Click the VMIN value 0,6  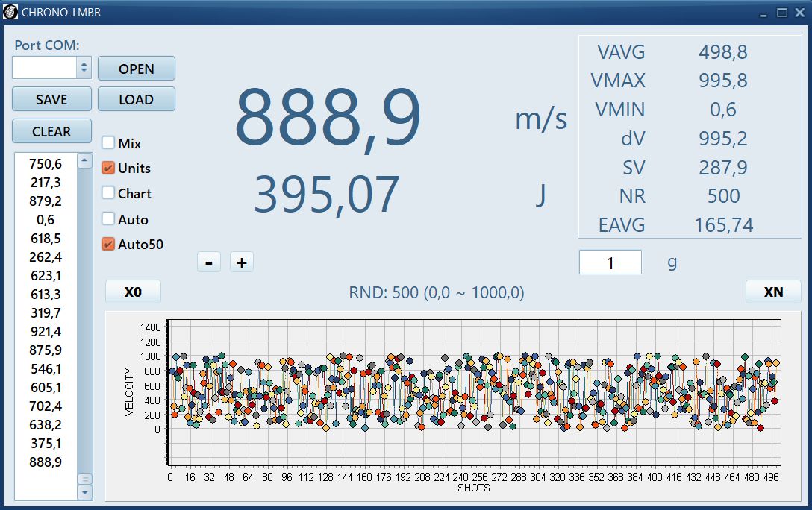pos(723,109)
